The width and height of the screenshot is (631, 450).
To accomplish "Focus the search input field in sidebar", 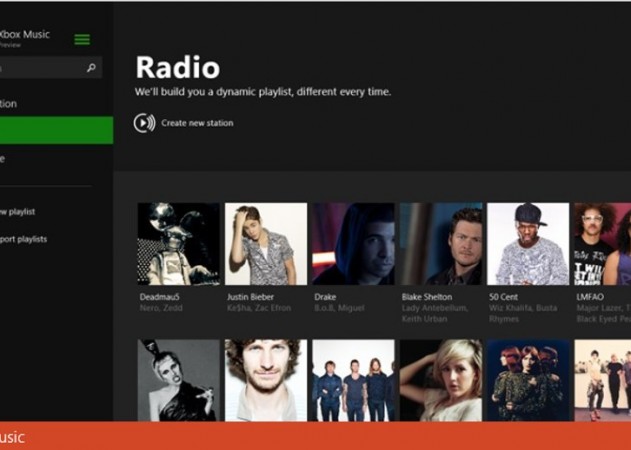I will point(40,68).
